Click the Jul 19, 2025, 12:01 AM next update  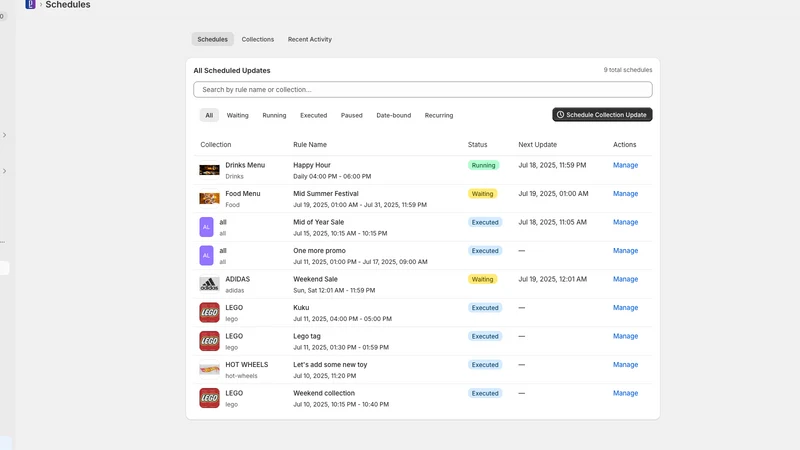553,280
